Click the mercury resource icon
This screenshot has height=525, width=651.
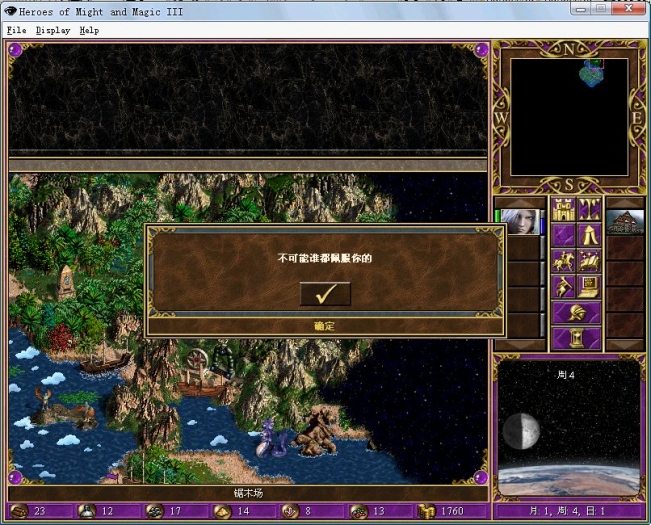[x=87, y=511]
